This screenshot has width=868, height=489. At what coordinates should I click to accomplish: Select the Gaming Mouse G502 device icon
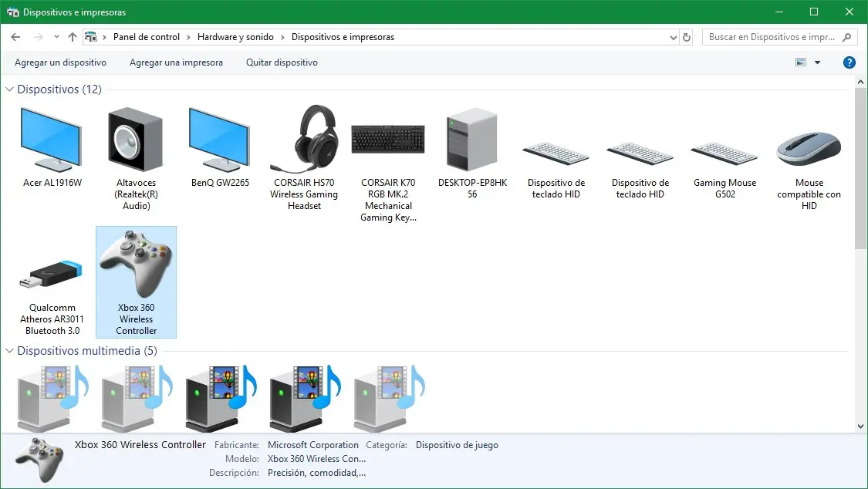pyautogui.click(x=724, y=153)
